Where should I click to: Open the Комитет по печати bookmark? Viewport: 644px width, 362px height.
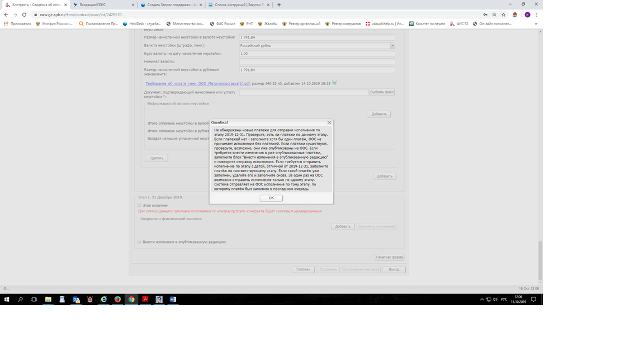tap(427, 24)
